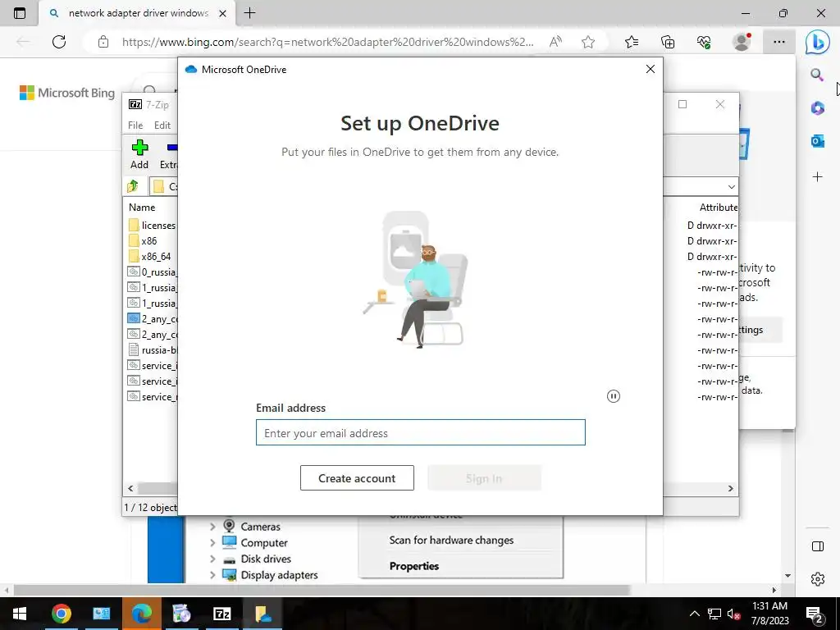Viewport: 840px width, 630px height.
Task: Click 7-Zip horizontal scrollbar right arrow
Action: pos(731,489)
